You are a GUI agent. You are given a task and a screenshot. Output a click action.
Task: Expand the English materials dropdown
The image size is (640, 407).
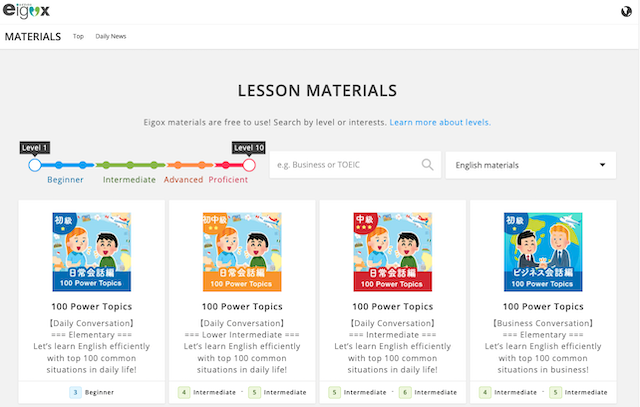pos(531,165)
